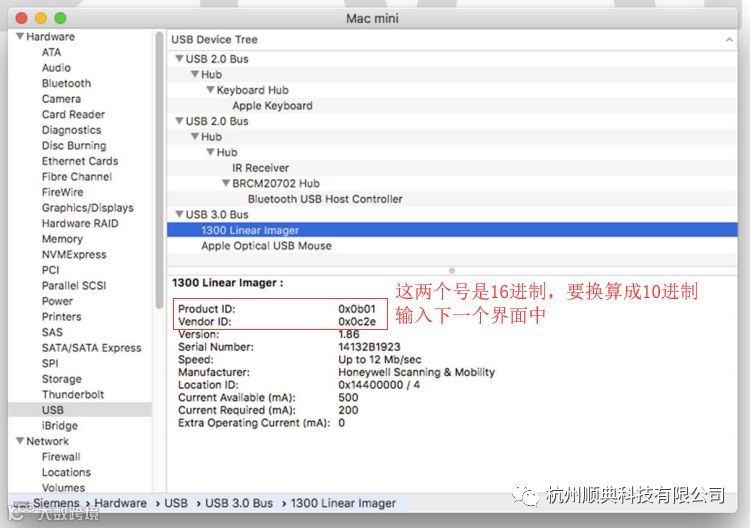Click the Location ID value 0x14400000 / 4
This screenshot has height=528, width=750.
[x=379, y=385]
